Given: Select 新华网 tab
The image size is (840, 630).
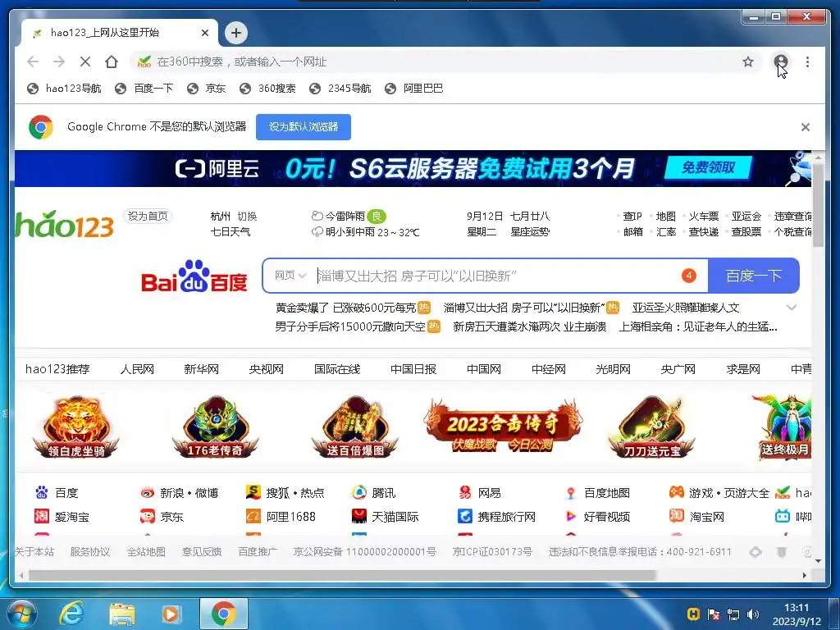Looking at the screenshot, I should (202, 369).
